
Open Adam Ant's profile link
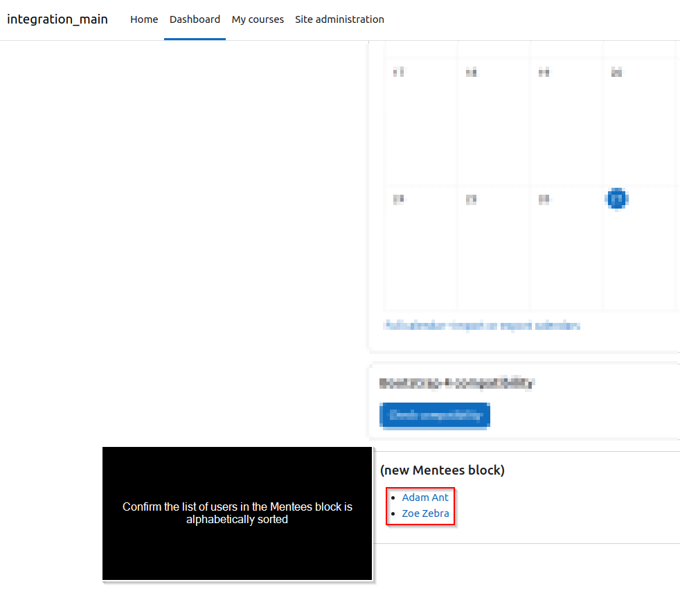tap(425, 497)
